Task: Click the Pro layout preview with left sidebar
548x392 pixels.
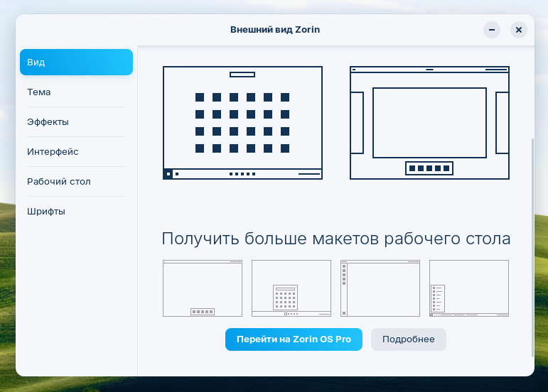Action: click(380, 288)
